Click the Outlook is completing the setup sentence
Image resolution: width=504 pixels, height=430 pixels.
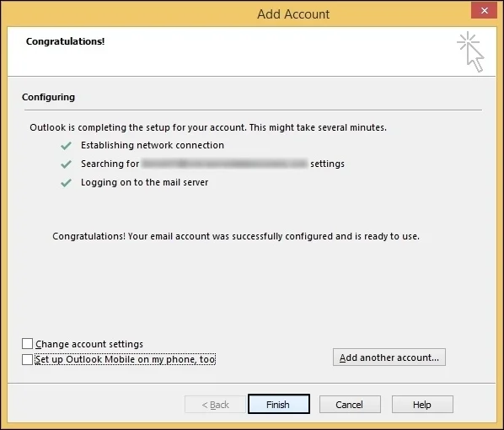coord(208,127)
